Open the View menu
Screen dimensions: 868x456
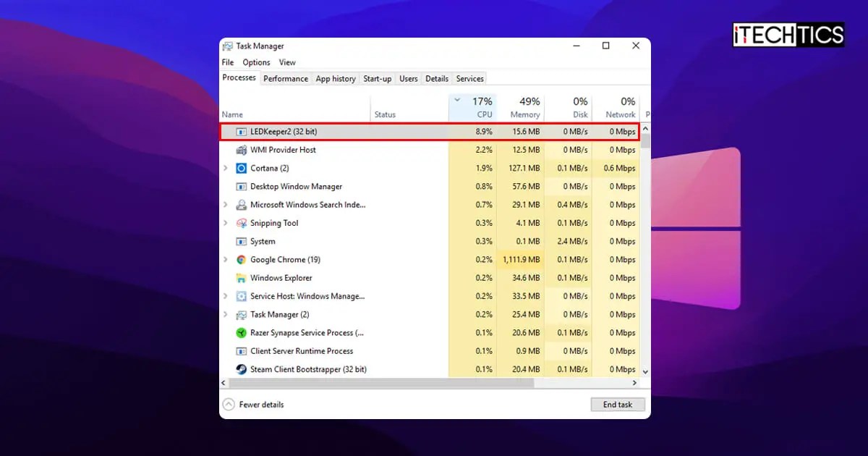tap(287, 62)
